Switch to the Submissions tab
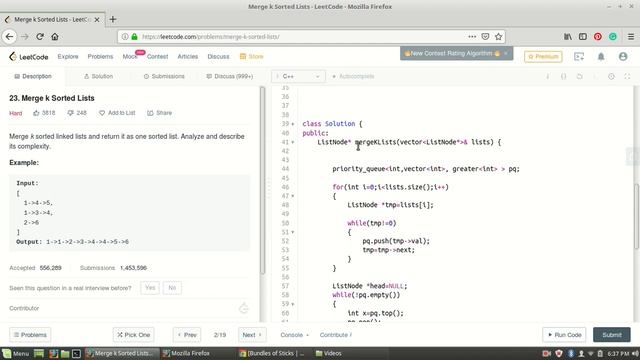This screenshot has height=360, width=640. (x=164, y=76)
